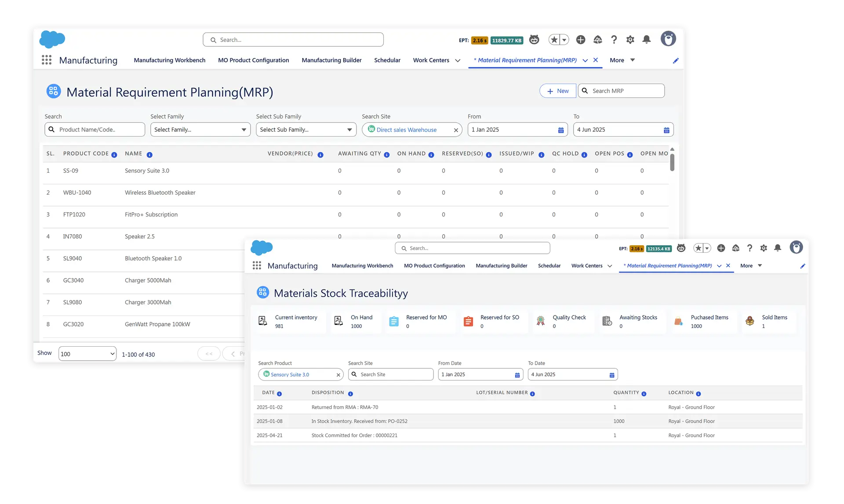Image resolution: width=844 pixels, height=504 pixels.
Task: Open Setup gear in back window header
Action: (x=630, y=40)
